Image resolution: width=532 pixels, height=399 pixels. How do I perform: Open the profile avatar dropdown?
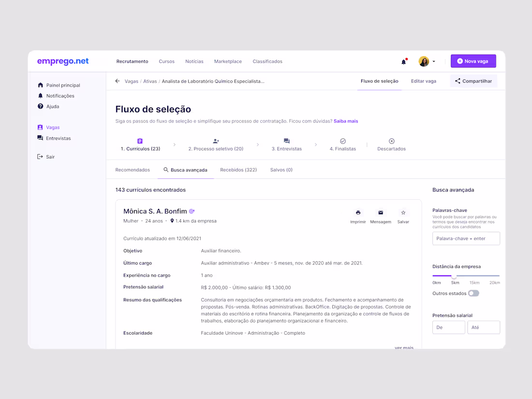tap(424, 61)
